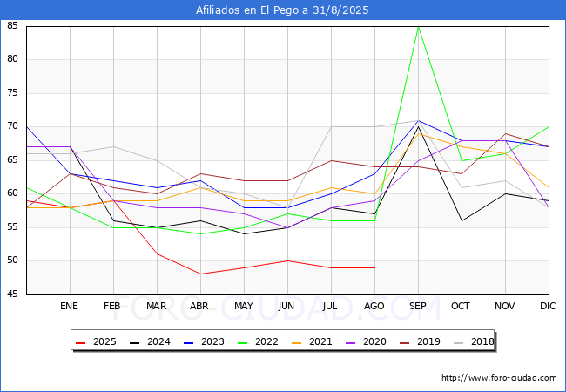
Task: Click the ENE month label
Action: [70, 306]
